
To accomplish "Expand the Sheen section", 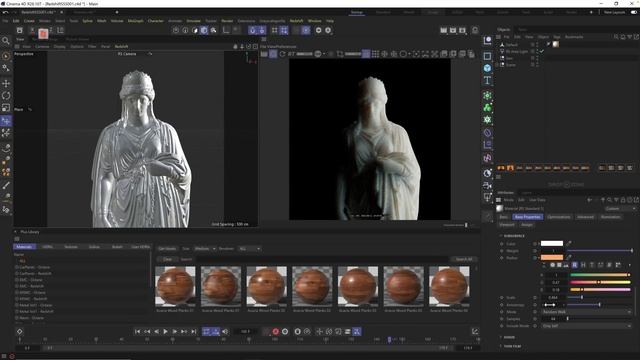I will (501, 337).
